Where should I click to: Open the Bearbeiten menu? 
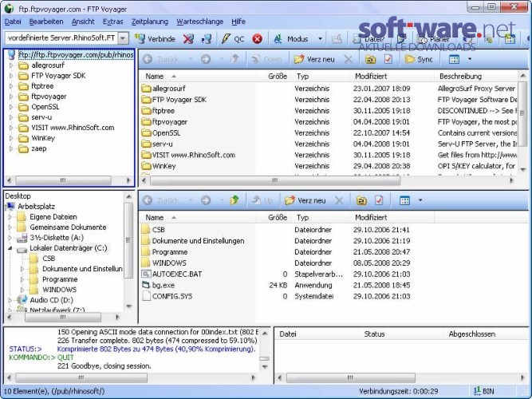[x=46, y=22]
